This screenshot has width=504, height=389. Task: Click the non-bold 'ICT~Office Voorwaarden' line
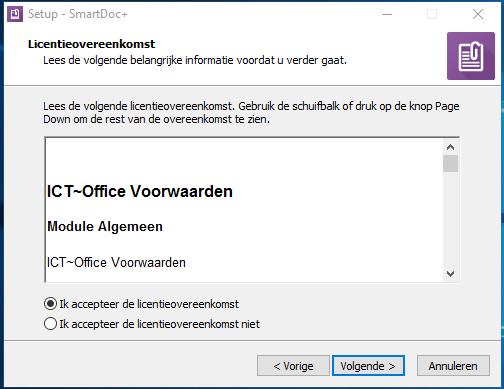[x=116, y=262]
